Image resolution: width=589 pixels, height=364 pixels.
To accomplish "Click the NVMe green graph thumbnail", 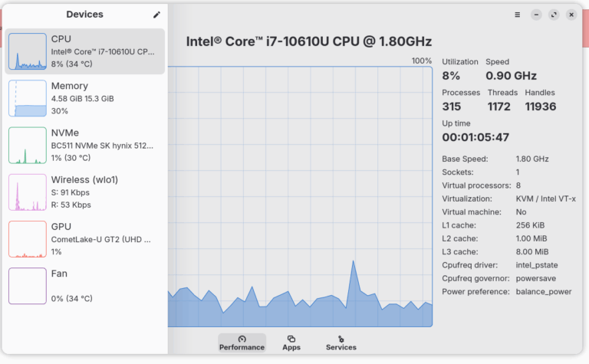I will (x=28, y=145).
